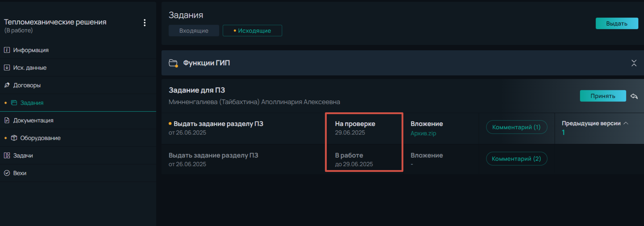The image size is (644, 226).
Task: Click the reply arrow next to Принять
Action: (x=634, y=96)
